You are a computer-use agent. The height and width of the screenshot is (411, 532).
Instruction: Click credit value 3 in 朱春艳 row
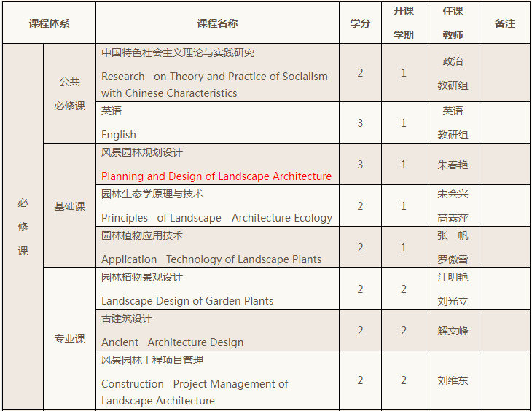coord(360,165)
